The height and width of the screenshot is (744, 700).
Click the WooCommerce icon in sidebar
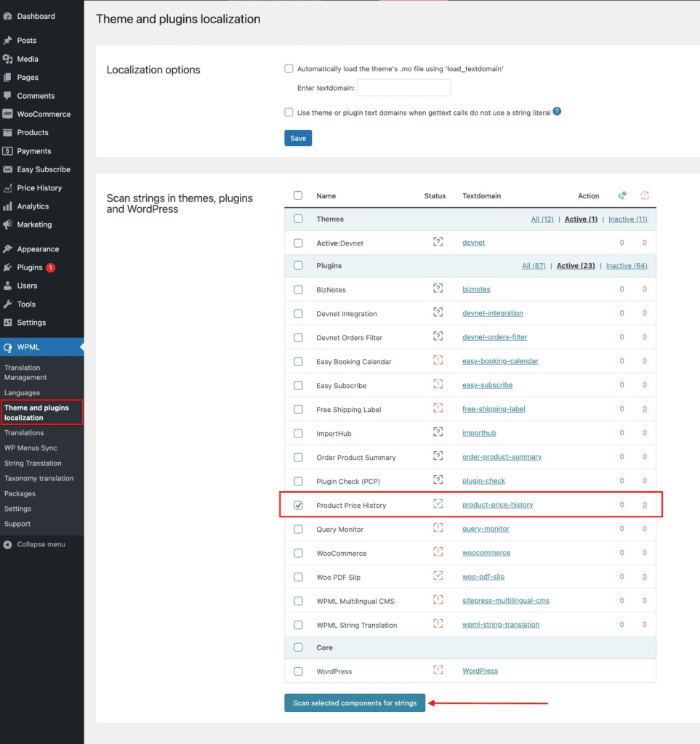click(x=8, y=114)
